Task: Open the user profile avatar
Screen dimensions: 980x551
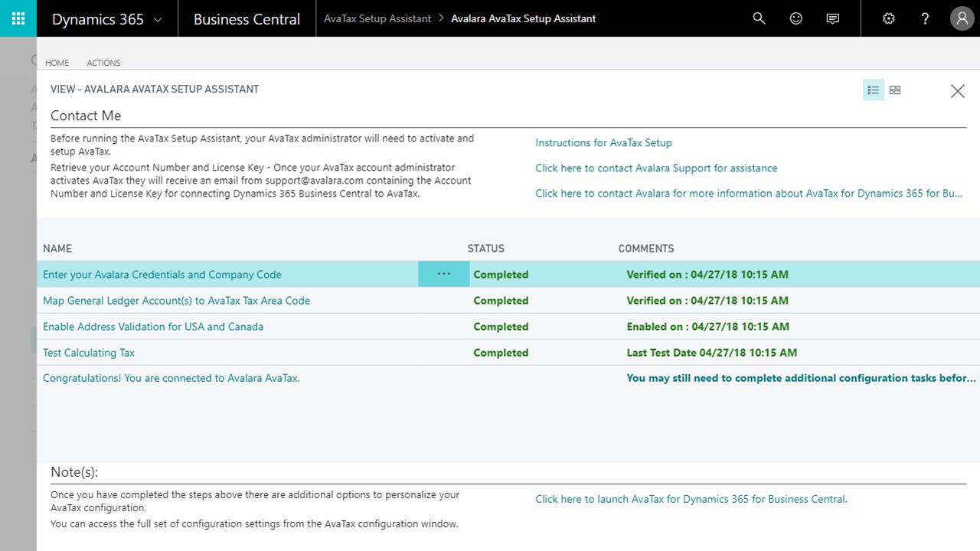Action: [962, 18]
